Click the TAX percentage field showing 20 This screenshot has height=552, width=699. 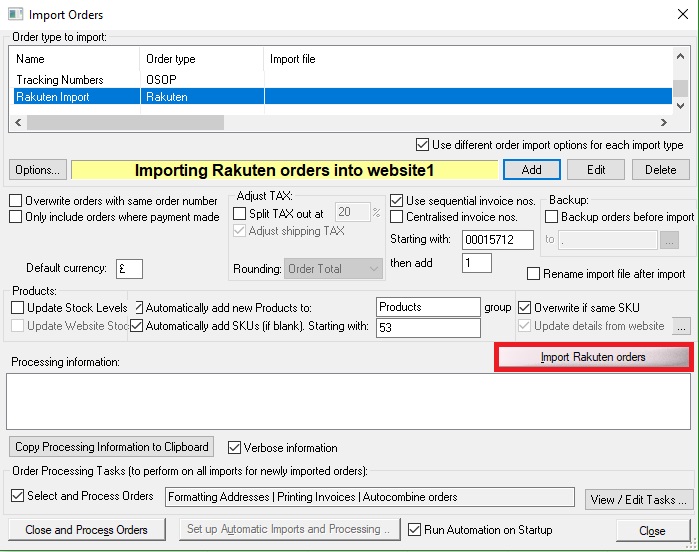click(352, 212)
